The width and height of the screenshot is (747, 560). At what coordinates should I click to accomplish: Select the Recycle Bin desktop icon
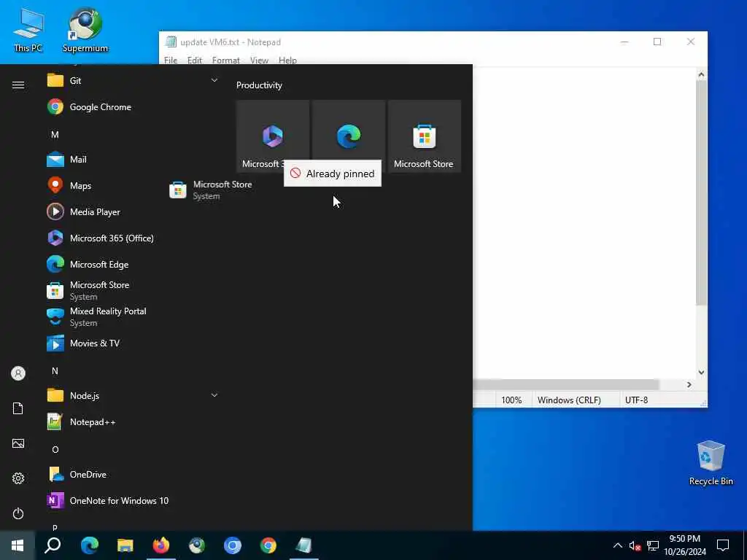(x=711, y=463)
